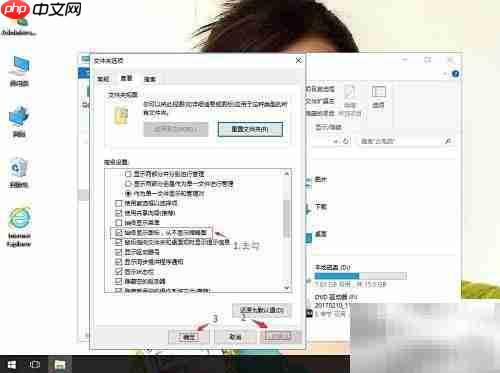Switch to the 搜索 (Search) tab

click(150, 79)
